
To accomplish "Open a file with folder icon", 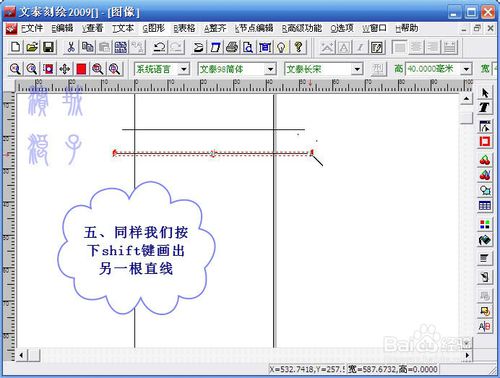I will tap(32, 47).
